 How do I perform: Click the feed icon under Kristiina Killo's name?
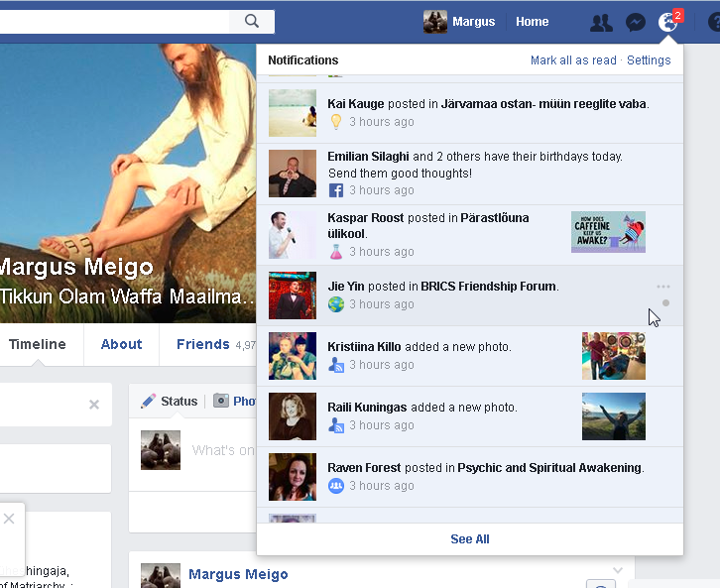click(x=336, y=365)
